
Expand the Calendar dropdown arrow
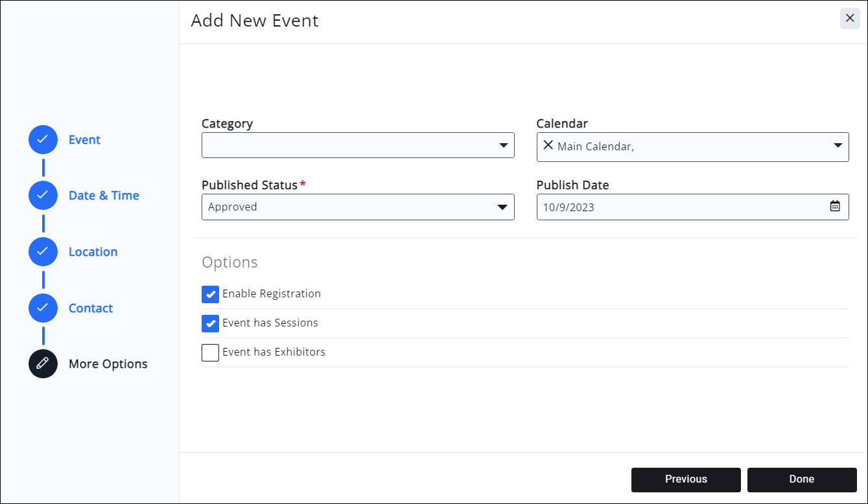[x=837, y=146]
